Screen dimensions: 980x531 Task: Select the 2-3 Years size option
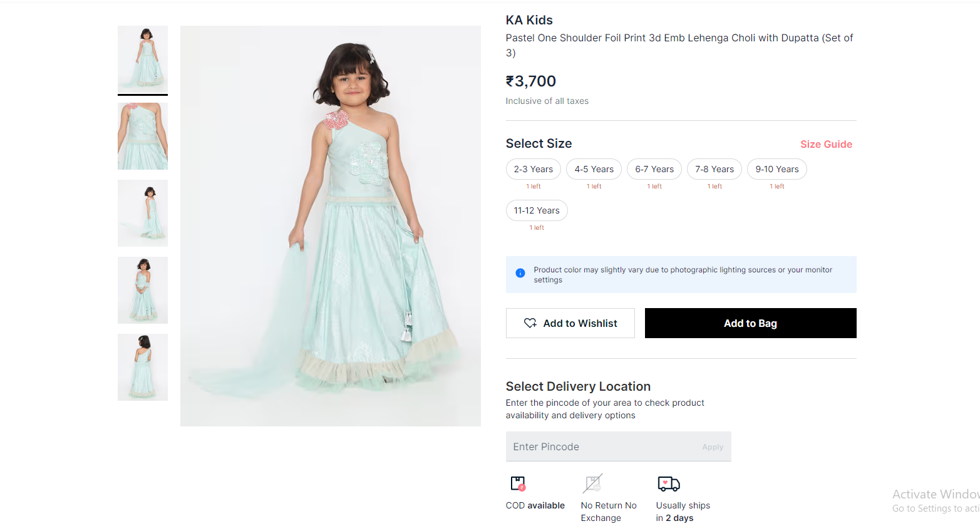coord(534,169)
